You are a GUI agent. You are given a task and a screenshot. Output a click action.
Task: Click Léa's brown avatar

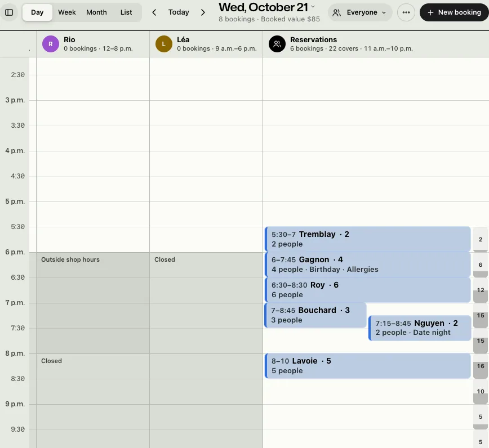click(x=164, y=44)
